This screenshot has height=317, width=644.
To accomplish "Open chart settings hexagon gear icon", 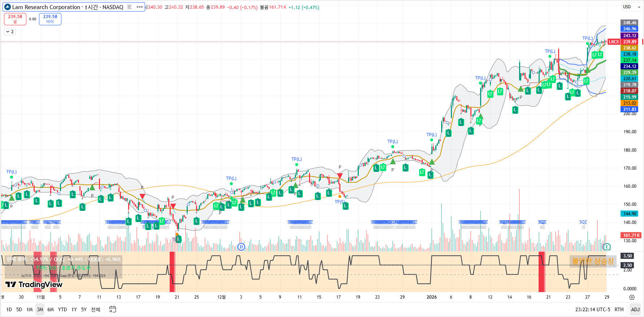I will click(x=632, y=297).
